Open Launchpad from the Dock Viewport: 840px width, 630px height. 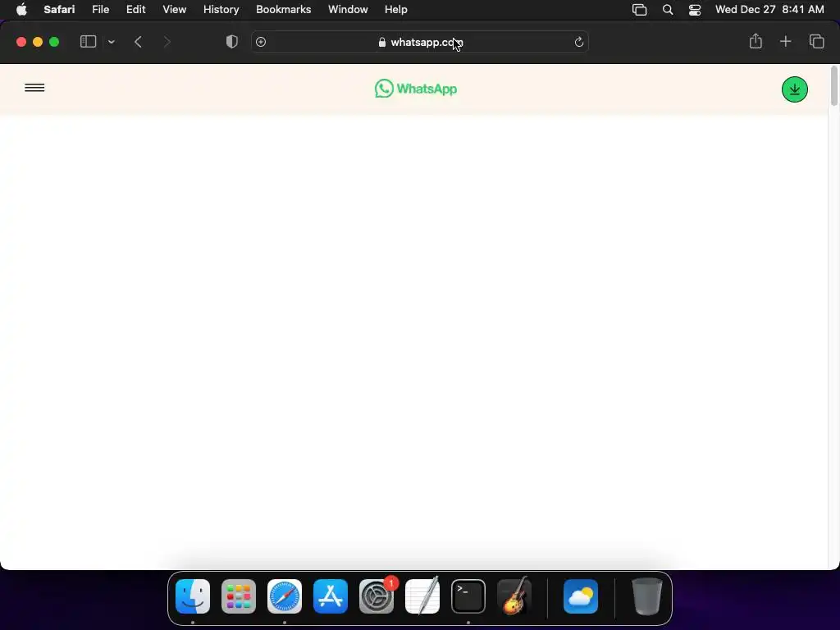click(x=239, y=596)
